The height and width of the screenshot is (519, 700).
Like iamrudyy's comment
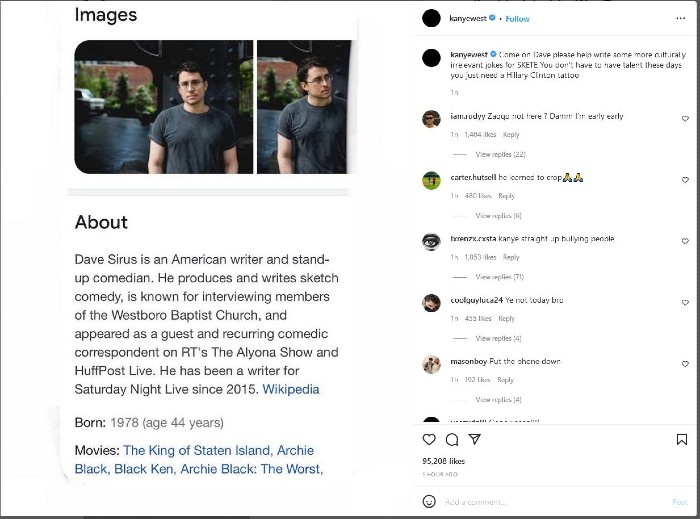coord(685,118)
